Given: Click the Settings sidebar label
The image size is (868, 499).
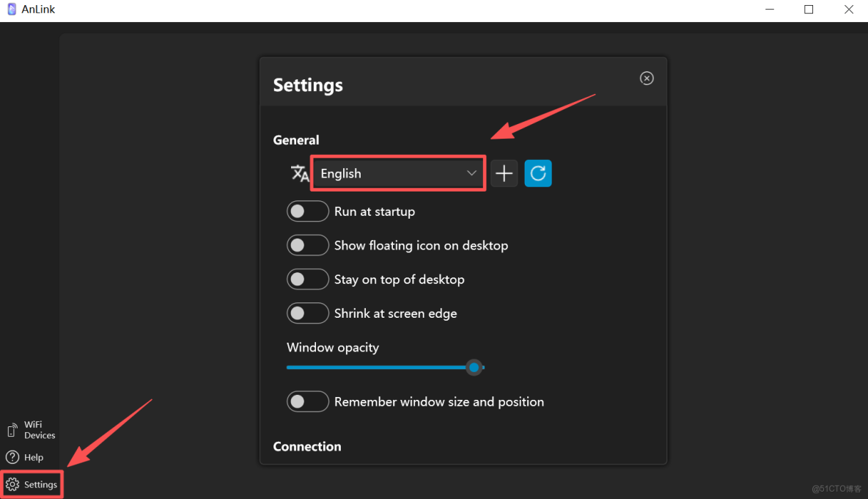Looking at the screenshot, I should coord(40,484).
